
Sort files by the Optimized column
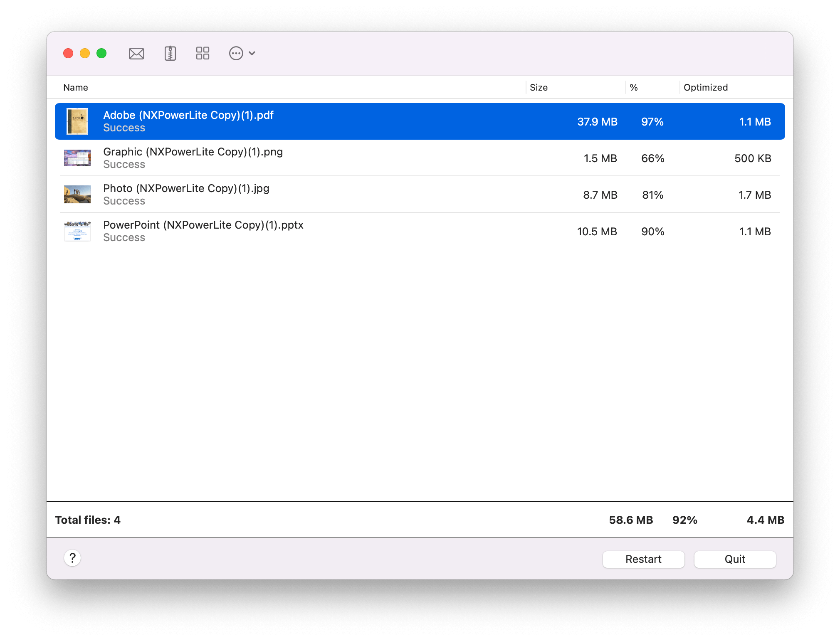pos(705,87)
